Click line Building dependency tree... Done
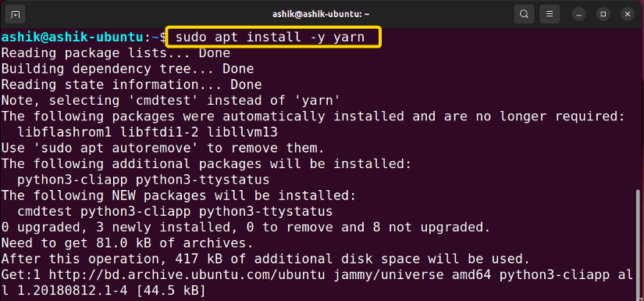644x301 pixels. point(127,69)
